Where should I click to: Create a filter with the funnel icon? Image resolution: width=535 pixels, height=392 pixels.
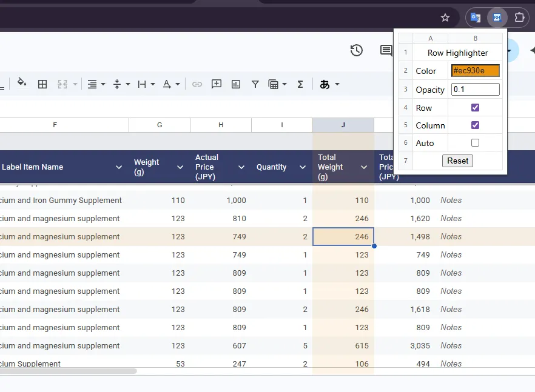tap(255, 84)
